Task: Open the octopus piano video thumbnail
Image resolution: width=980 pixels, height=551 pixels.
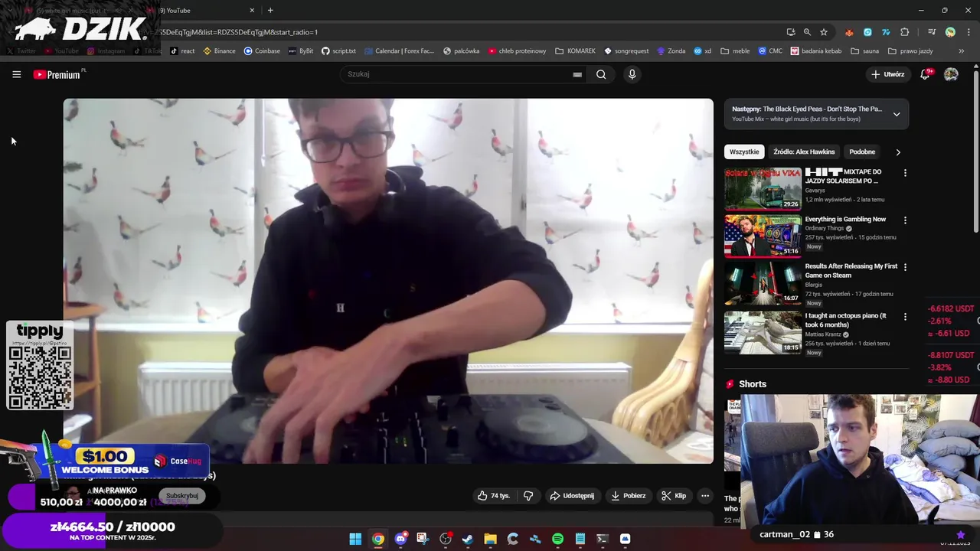Action: 763,332
